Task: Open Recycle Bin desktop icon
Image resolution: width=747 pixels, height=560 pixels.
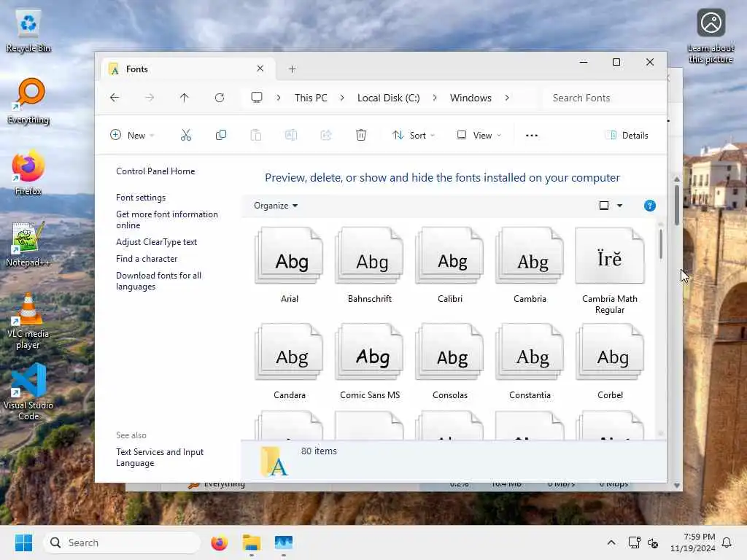Action: [x=28, y=31]
